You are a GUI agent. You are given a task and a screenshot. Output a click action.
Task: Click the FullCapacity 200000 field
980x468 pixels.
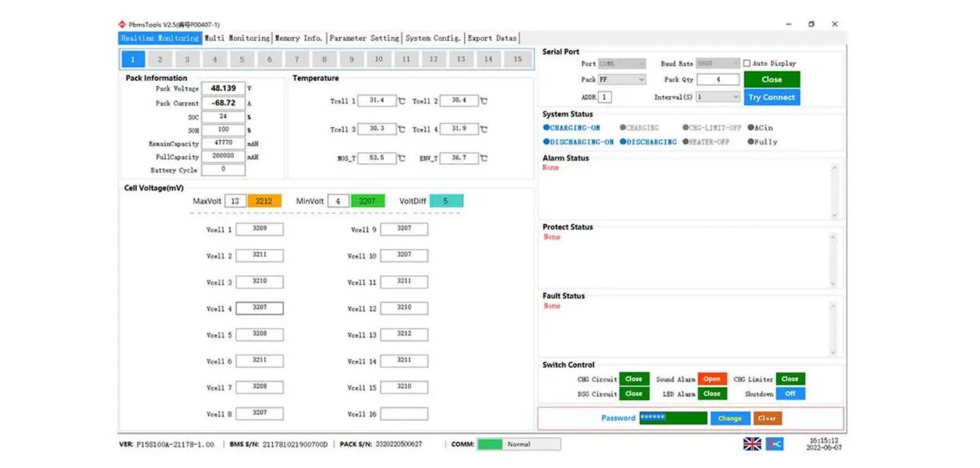[x=224, y=157]
